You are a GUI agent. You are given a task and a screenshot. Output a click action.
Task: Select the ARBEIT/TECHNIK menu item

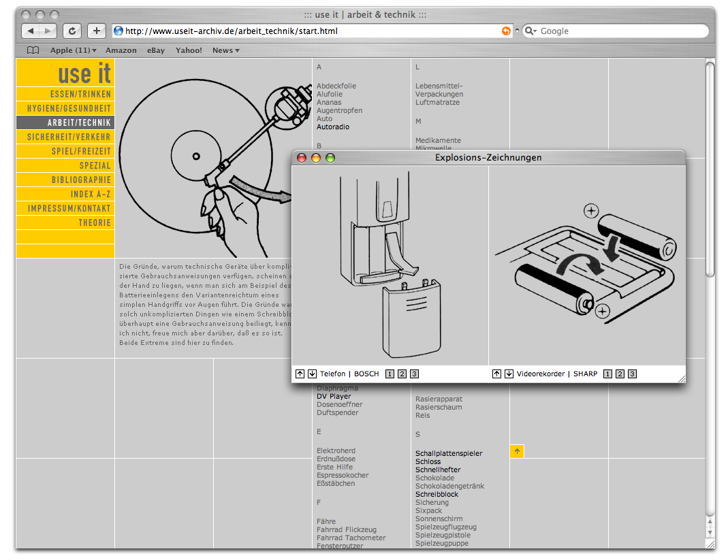65,122
